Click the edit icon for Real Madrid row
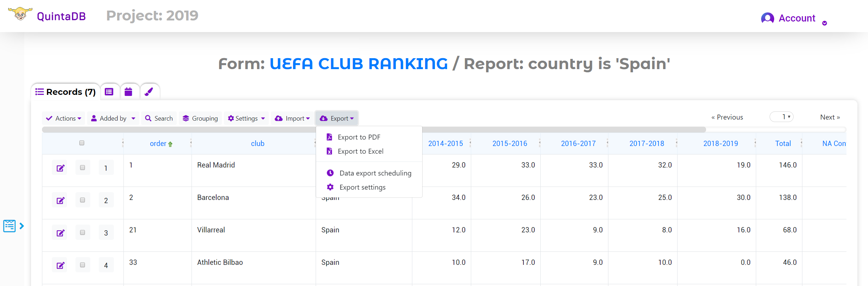The image size is (868, 286). [x=61, y=168]
